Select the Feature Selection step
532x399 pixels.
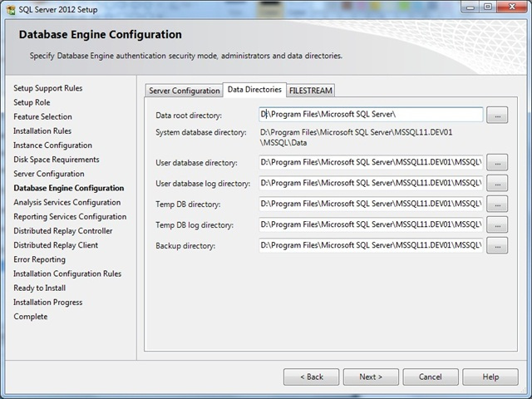point(42,116)
